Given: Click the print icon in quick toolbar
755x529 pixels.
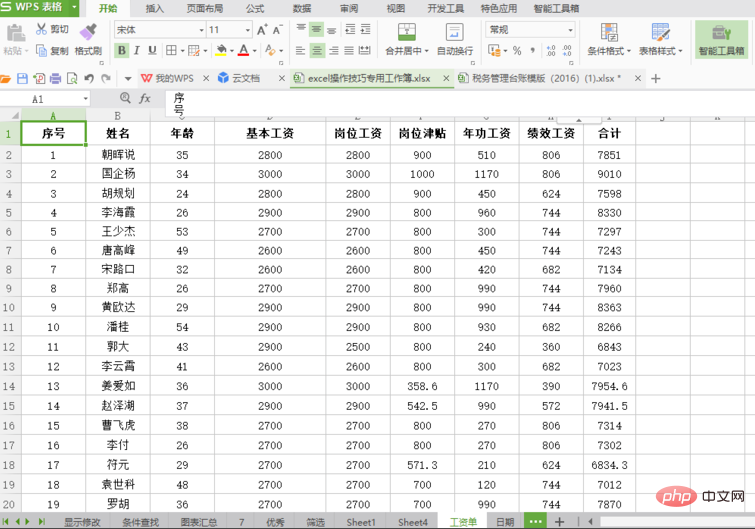Looking at the screenshot, I should pyautogui.click(x=55, y=78).
